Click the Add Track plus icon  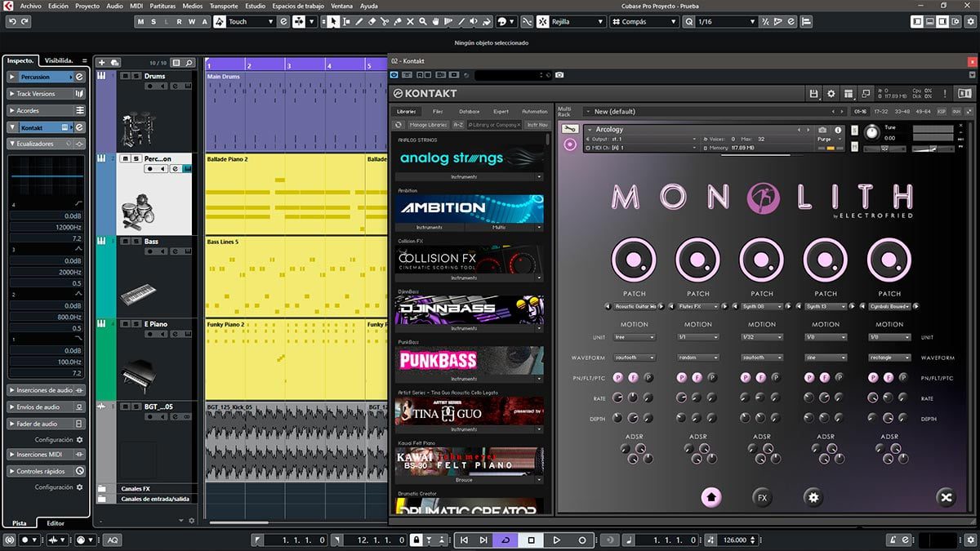pyautogui.click(x=101, y=63)
